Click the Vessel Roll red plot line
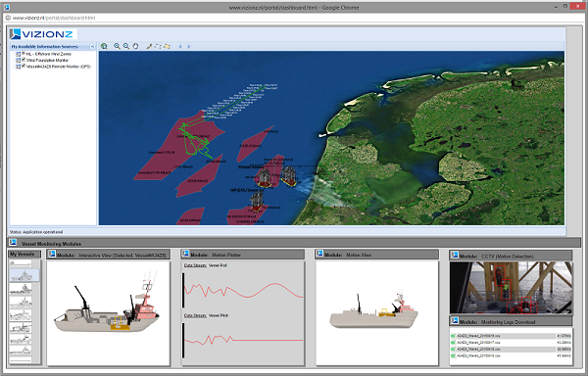Viewport: 588px width, 376px height. tap(243, 290)
